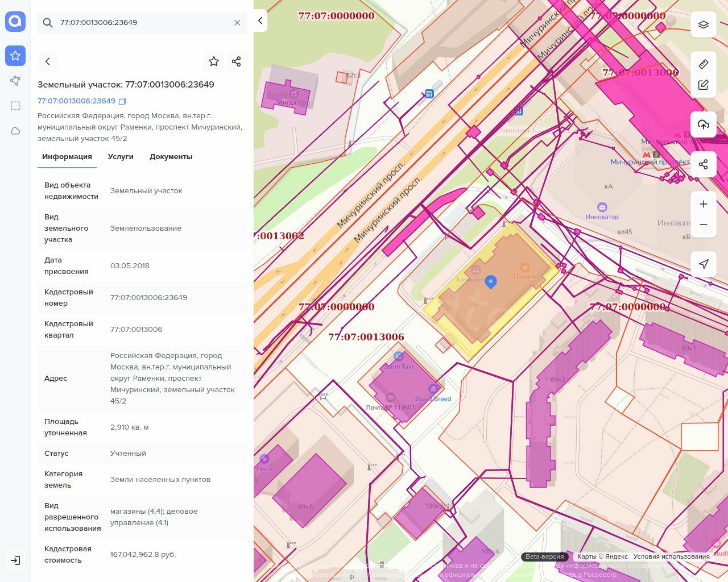Open the favorites star in left sidebar

[x=15, y=56]
